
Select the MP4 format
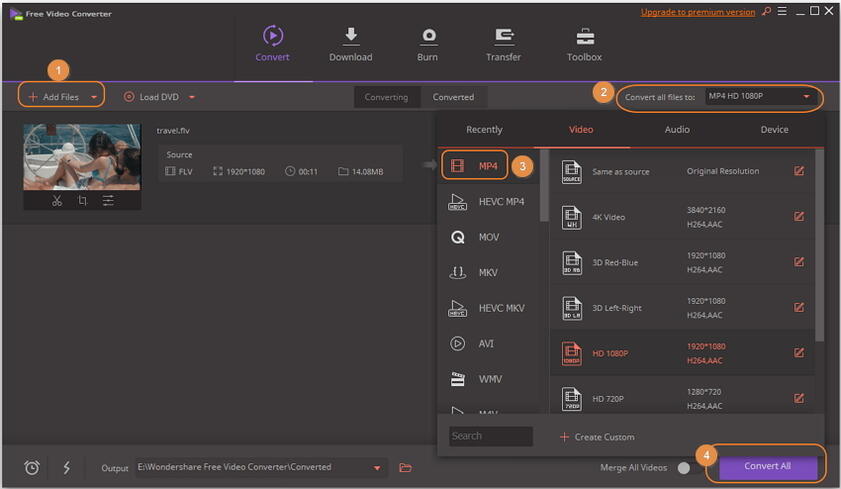point(475,166)
